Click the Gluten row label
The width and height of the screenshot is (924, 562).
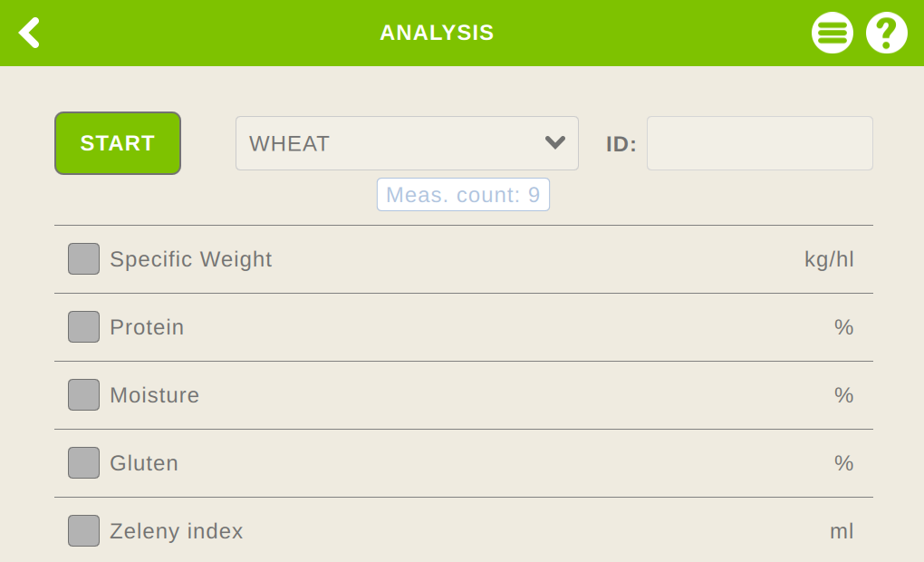[144, 463]
